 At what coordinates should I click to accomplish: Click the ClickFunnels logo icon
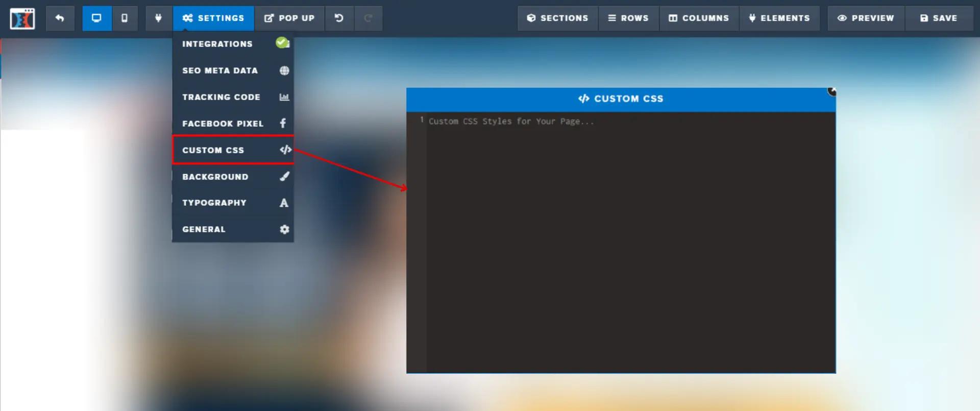(x=22, y=18)
